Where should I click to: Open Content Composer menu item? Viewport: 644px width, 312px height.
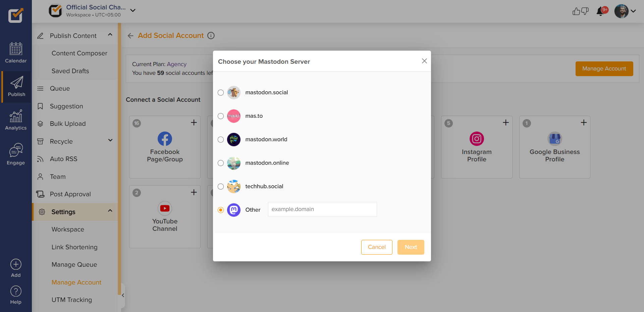79,53
